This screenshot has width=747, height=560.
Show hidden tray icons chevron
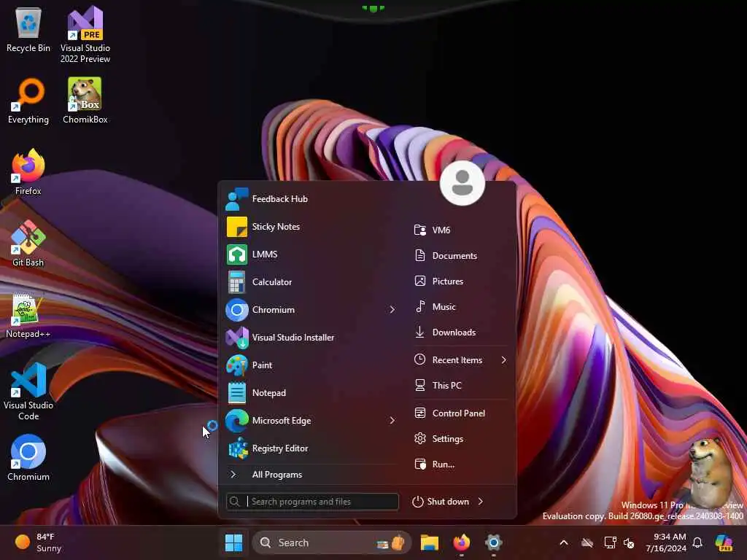(564, 542)
